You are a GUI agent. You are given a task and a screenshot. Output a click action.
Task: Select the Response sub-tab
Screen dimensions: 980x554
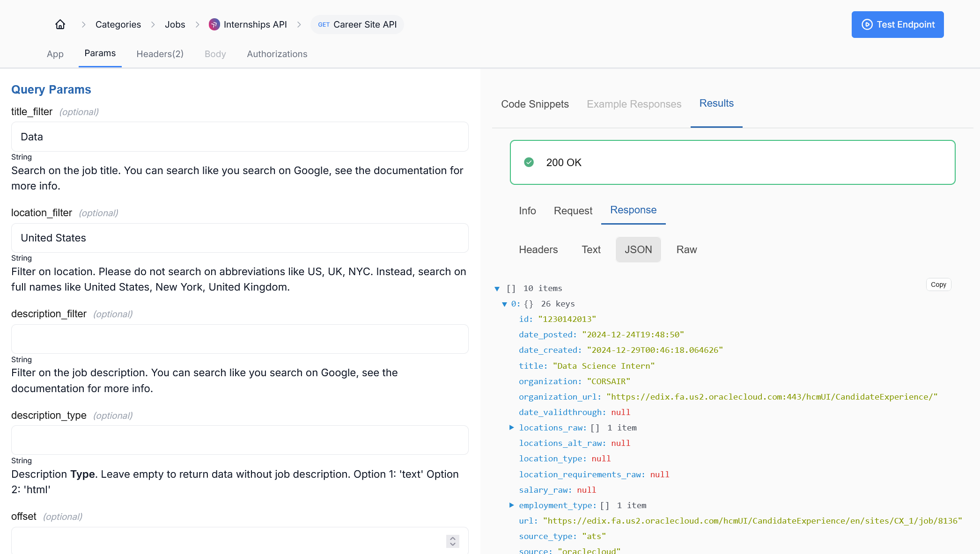click(x=633, y=210)
